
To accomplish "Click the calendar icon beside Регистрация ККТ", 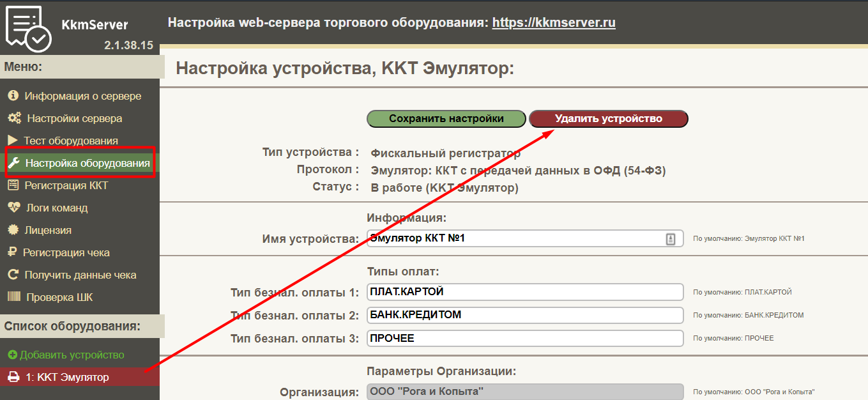I will [13, 185].
